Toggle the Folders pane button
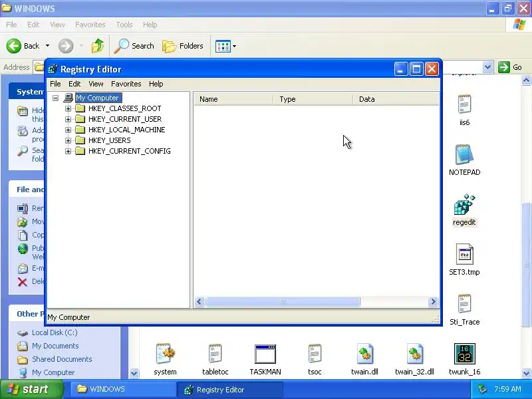532x399 pixels. (x=182, y=46)
